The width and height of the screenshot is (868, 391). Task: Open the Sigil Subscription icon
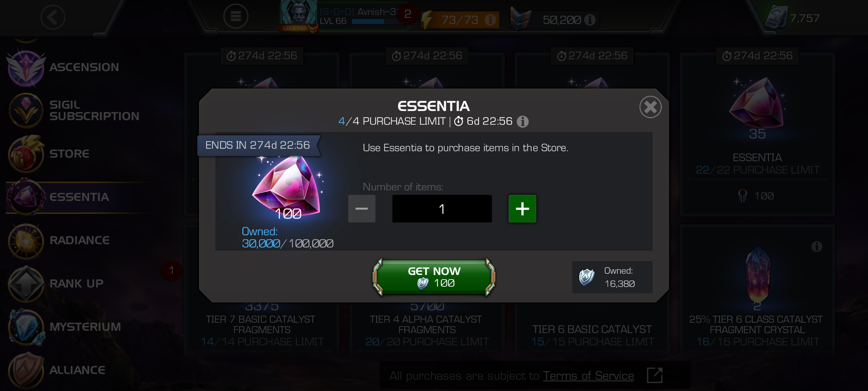[x=26, y=110]
